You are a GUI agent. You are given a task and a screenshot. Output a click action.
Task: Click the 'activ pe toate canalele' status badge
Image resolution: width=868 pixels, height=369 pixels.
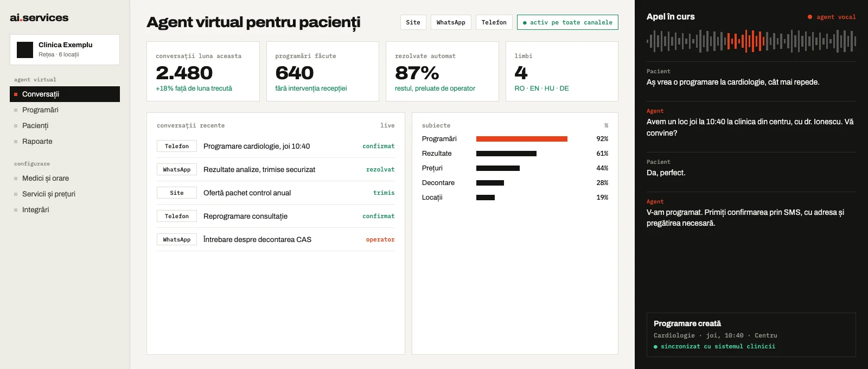[x=567, y=22]
